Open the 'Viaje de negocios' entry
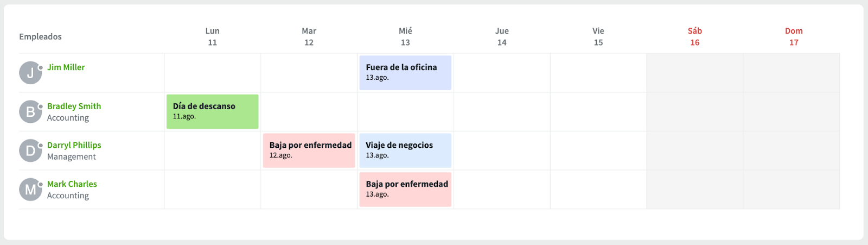 pyautogui.click(x=405, y=150)
